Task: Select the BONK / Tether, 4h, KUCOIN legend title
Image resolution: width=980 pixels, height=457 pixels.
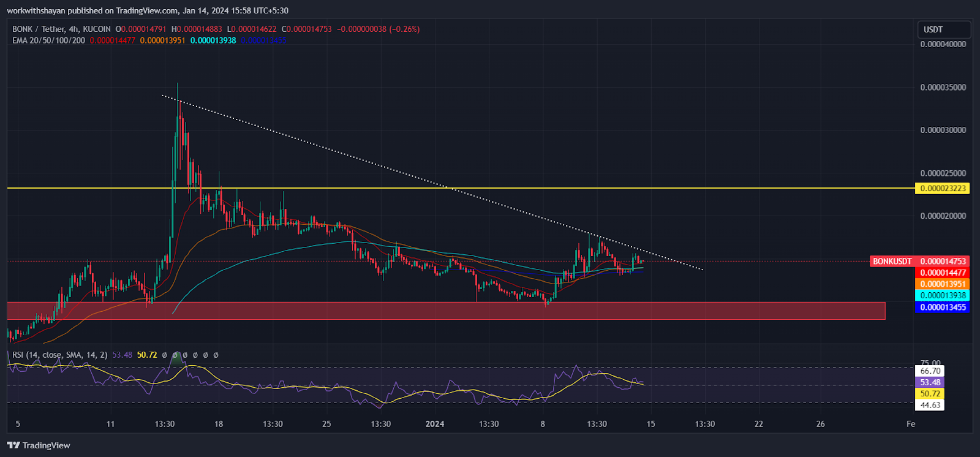Action: coord(61,29)
